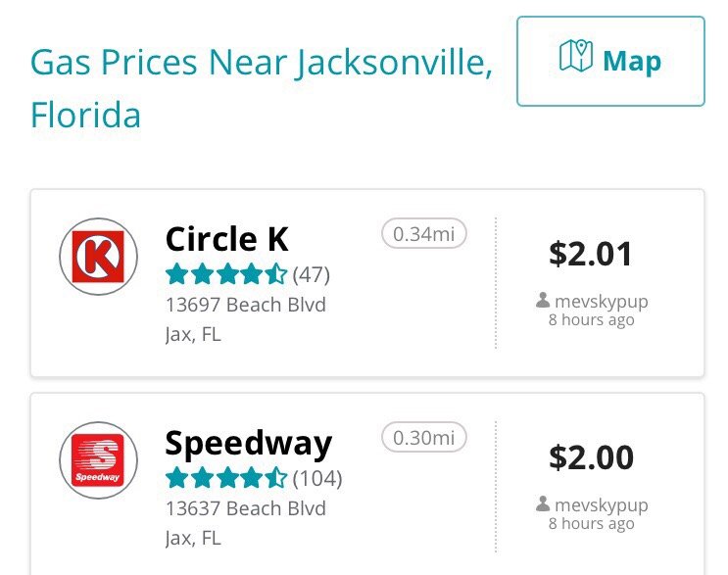728x575 pixels.
Task: Open the Speedway station name
Action: [x=249, y=444]
